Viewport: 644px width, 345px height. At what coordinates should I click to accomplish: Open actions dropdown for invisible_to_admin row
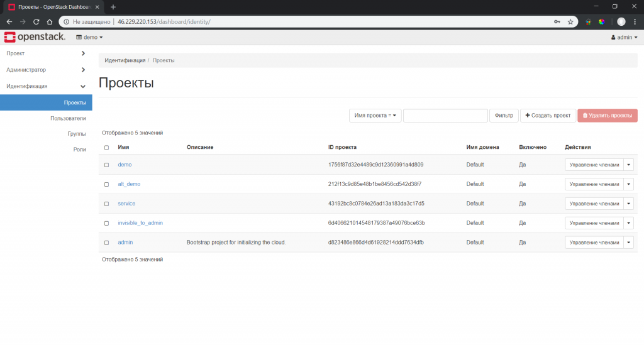coord(628,223)
